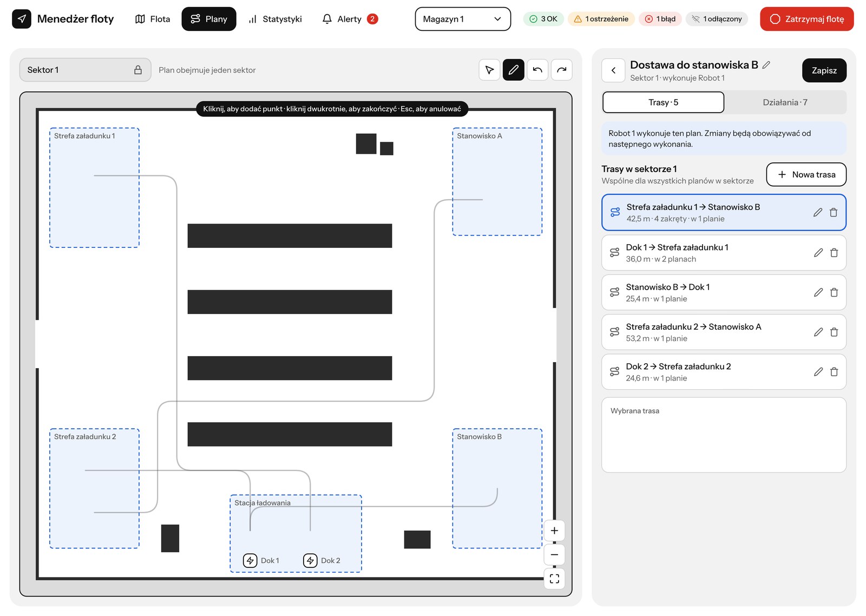Zoom in on the sector map
Image resolution: width=866 pixels, height=616 pixels.
(554, 530)
